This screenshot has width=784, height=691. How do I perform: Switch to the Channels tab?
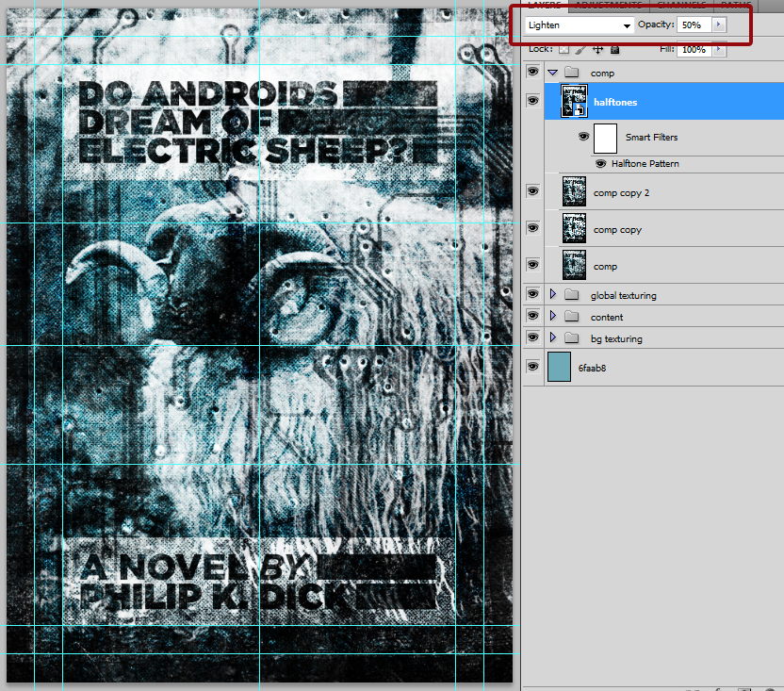(681, 5)
